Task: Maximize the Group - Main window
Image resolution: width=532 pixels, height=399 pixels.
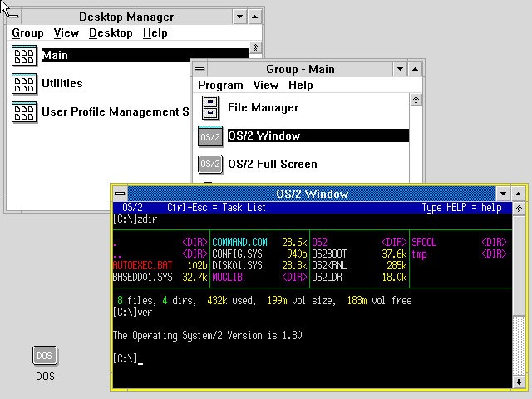Action: (x=416, y=69)
